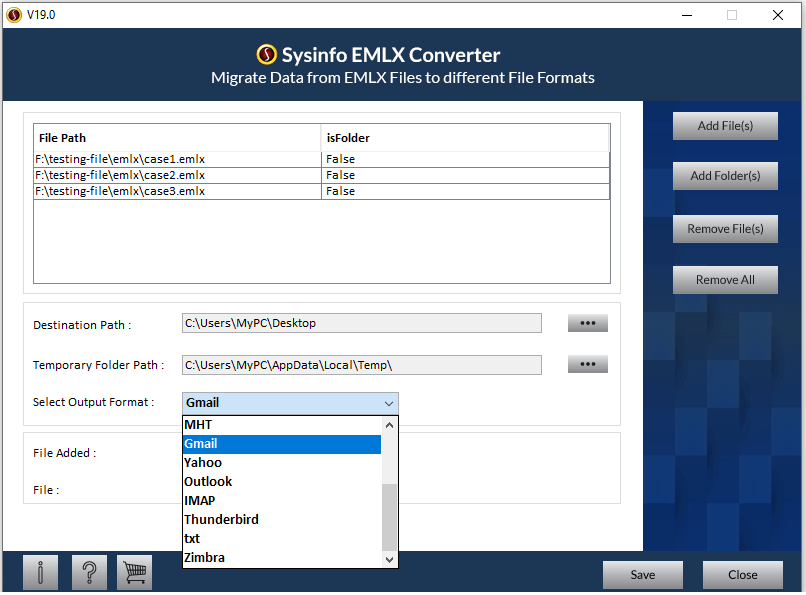Click the Add Folder(s) button
The width and height of the screenshot is (806, 595).
pyautogui.click(x=725, y=176)
